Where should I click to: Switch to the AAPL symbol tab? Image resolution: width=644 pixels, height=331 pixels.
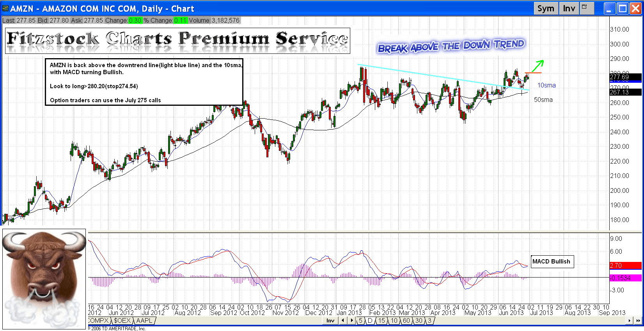click(x=144, y=320)
